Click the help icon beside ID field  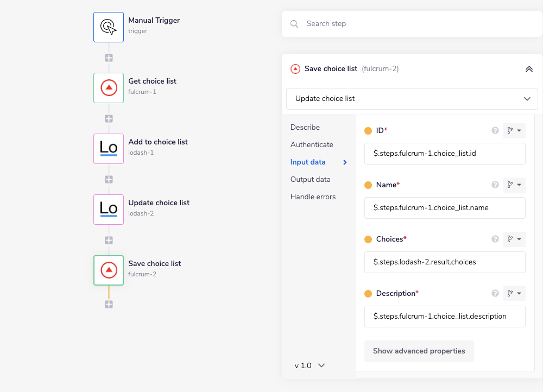coord(495,131)
